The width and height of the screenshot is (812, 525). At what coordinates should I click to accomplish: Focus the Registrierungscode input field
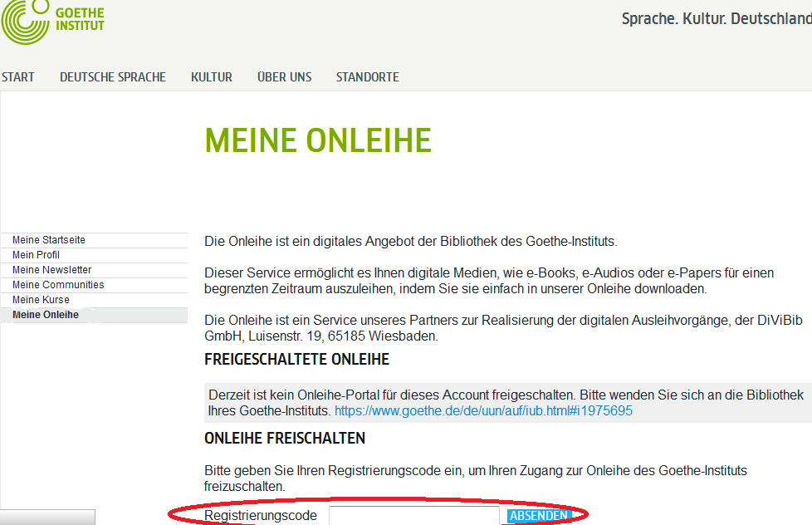(414, 516)
